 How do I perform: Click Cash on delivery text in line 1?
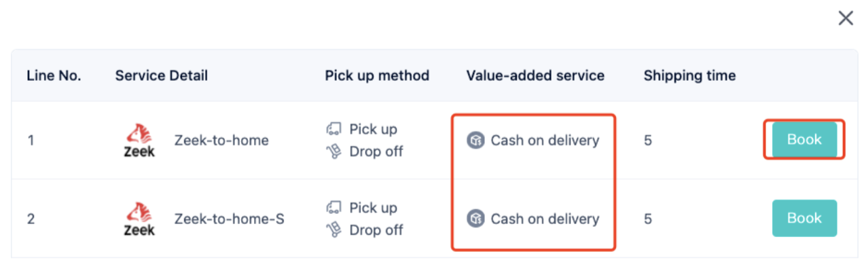coord(545,141)
